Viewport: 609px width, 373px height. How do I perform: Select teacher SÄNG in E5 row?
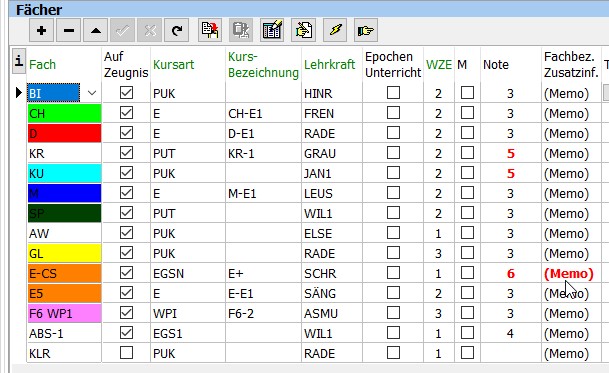coord(320,293)
